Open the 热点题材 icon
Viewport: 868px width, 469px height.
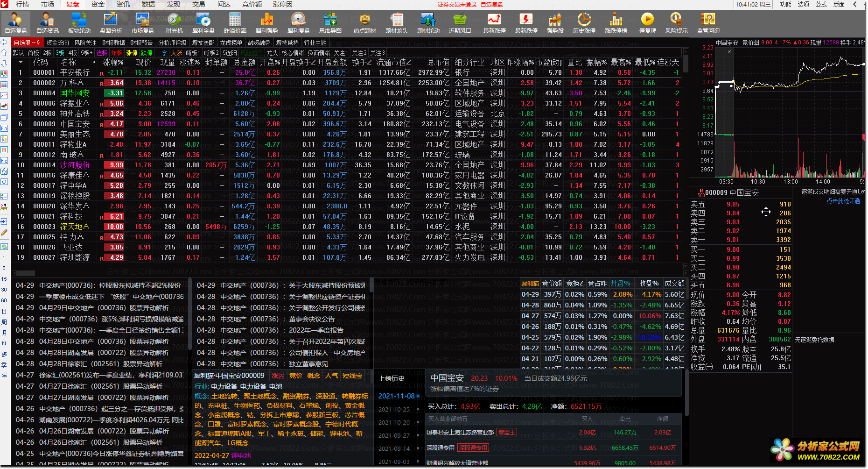[365, 22]
